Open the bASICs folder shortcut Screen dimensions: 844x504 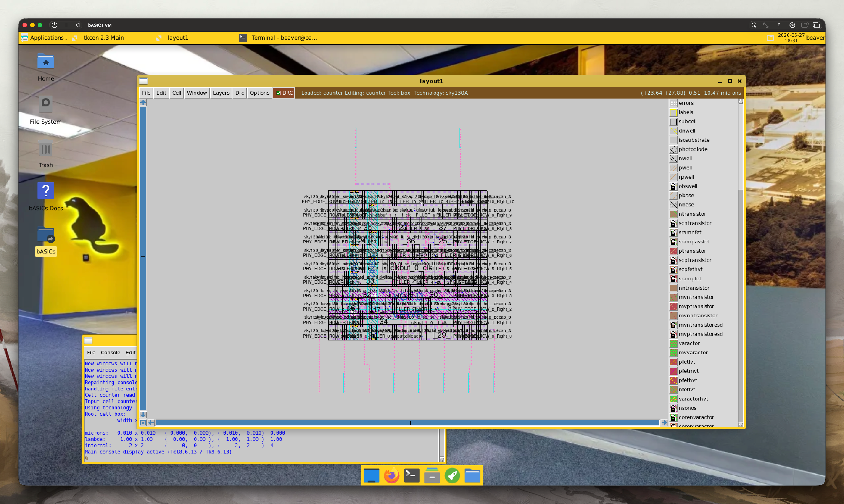[46, 240]
